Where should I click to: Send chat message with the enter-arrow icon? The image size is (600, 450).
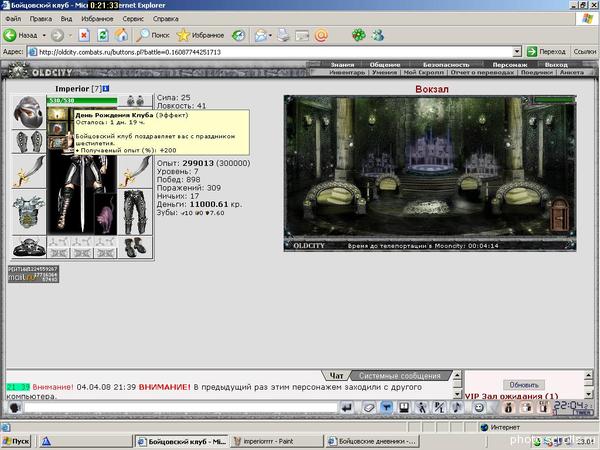click(347, 408)
